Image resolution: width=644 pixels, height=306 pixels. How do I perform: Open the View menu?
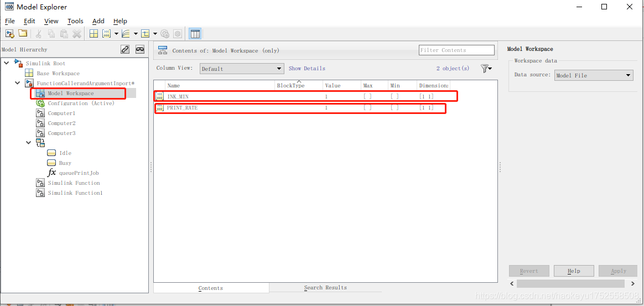(x=51, y=21)
